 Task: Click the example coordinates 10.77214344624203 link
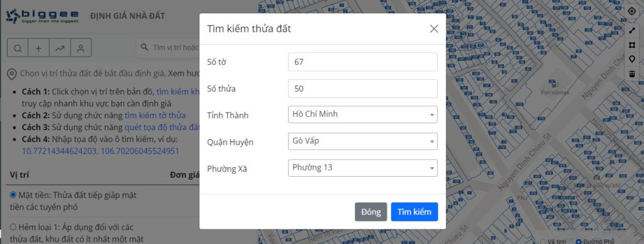100,151
